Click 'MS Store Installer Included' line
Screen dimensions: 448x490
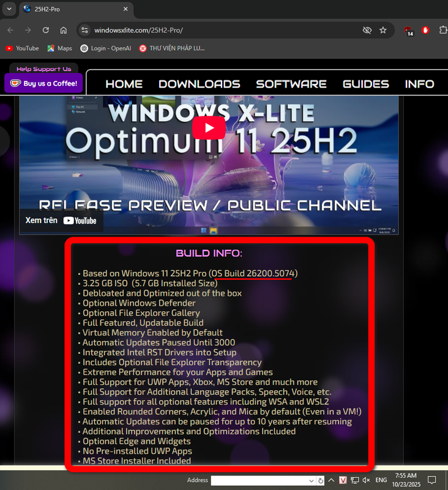point(136,461)
